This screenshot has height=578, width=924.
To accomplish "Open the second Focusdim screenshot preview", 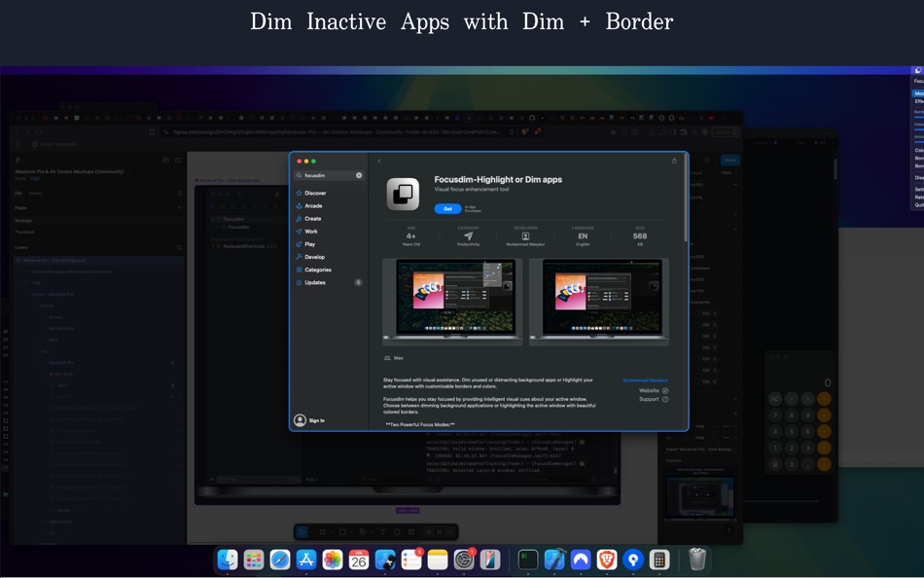I will tap(599, 302).
